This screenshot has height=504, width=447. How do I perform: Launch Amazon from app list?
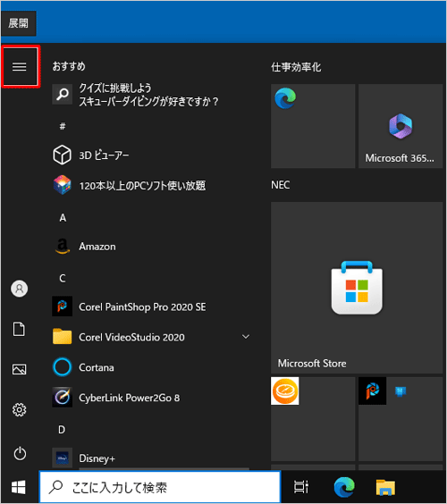pos(151,247)
